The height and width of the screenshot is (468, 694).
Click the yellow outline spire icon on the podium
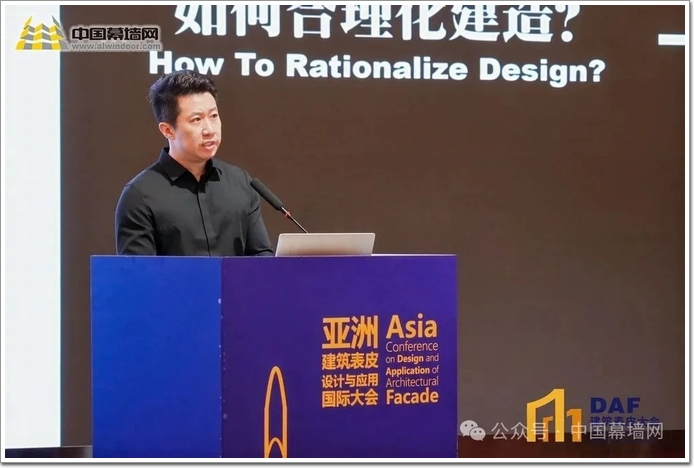pos(275,414)
